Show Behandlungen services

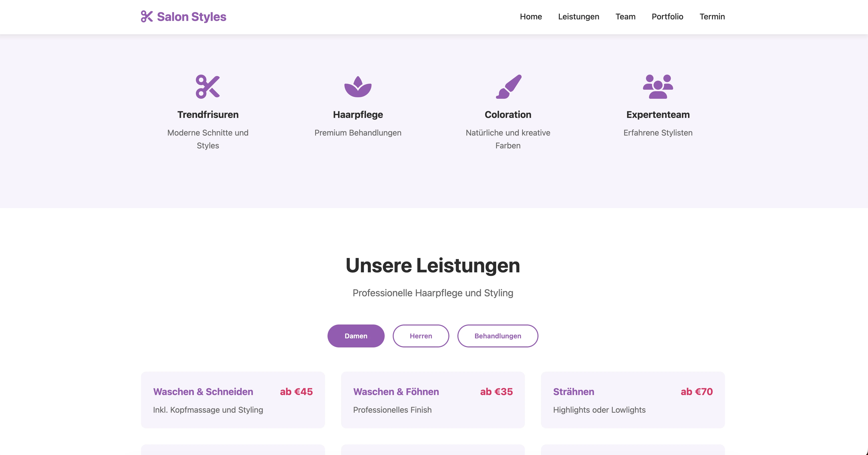click(498, 336)
